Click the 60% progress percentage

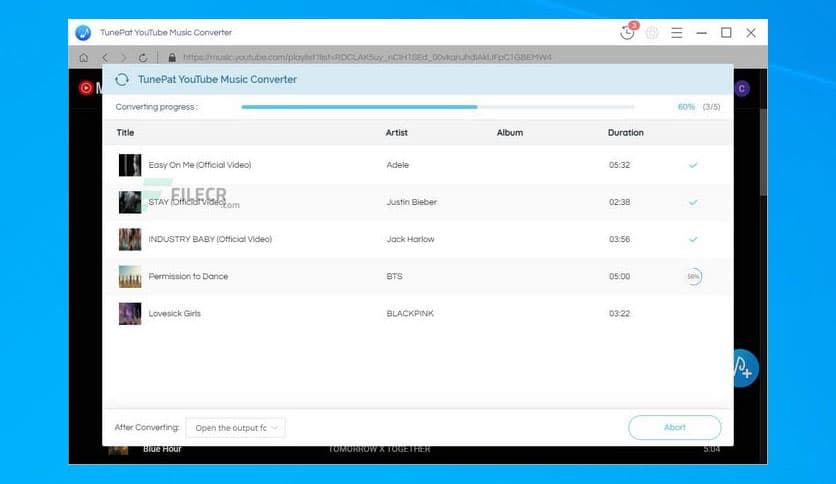coord(686,107)
